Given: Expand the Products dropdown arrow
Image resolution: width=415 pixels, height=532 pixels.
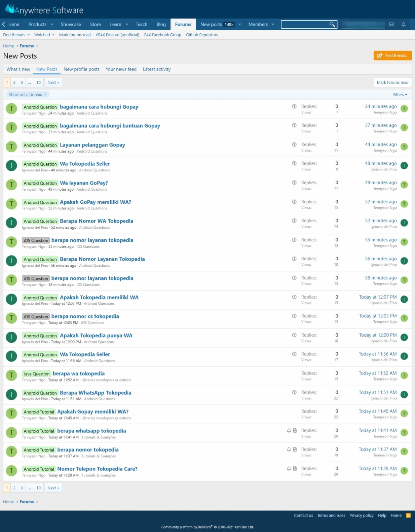Looking at the screenshot, I should point(52,24).
